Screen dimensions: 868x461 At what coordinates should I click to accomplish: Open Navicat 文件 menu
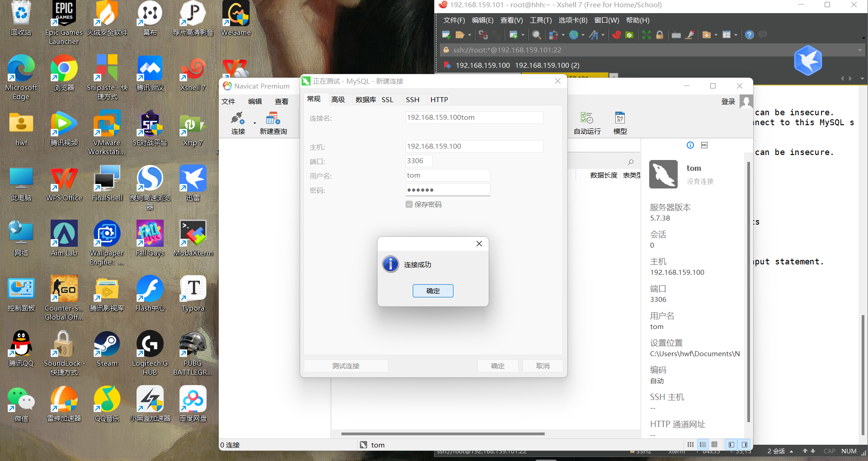pos(228,102)
